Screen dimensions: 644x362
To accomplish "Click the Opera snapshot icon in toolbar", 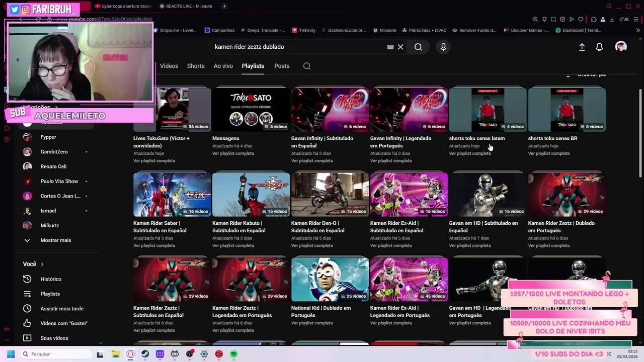I will pyautogui.click(x=553, y=20).
